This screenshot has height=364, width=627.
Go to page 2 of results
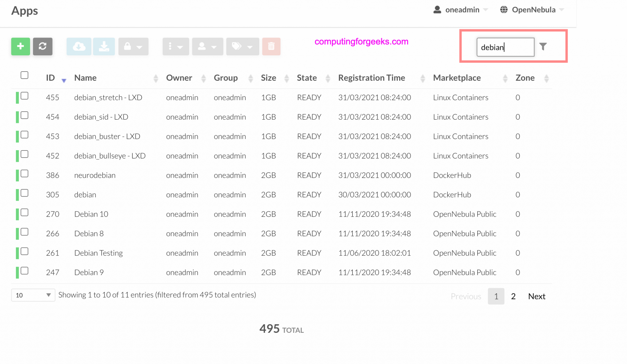[x=513, y=296]
